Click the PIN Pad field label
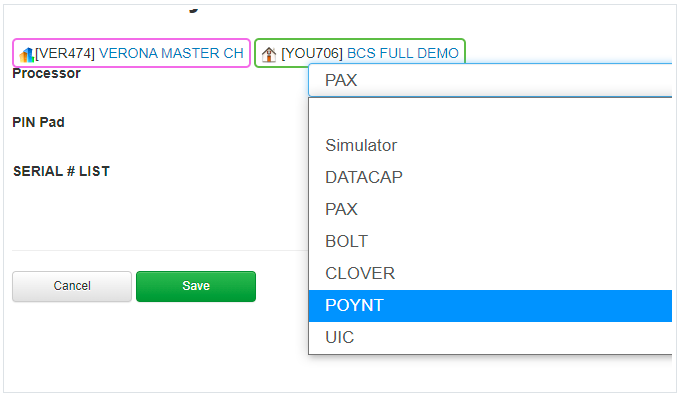The width and height of the screenshot is (681, 398). [39, 122]
